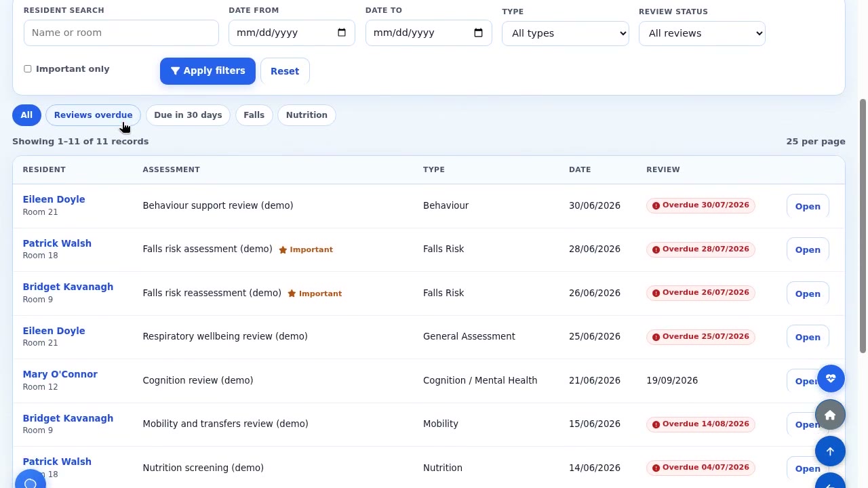
Task: Click the 25 per page text
Action: pyautogui.click(x=816, y=141)
